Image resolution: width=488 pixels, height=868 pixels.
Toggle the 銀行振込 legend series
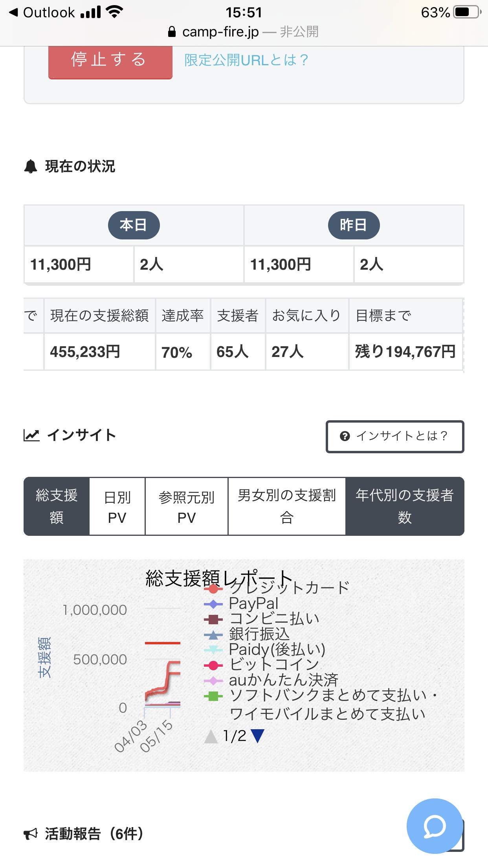pyautogui.click(x=259, y=634)
